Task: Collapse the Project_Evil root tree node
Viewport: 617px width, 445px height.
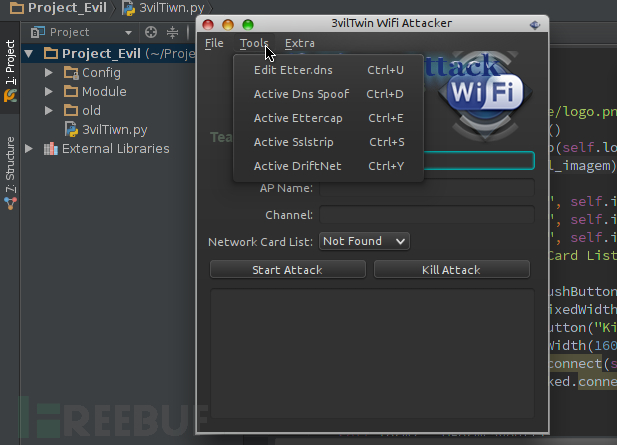Action: [29, 54]
